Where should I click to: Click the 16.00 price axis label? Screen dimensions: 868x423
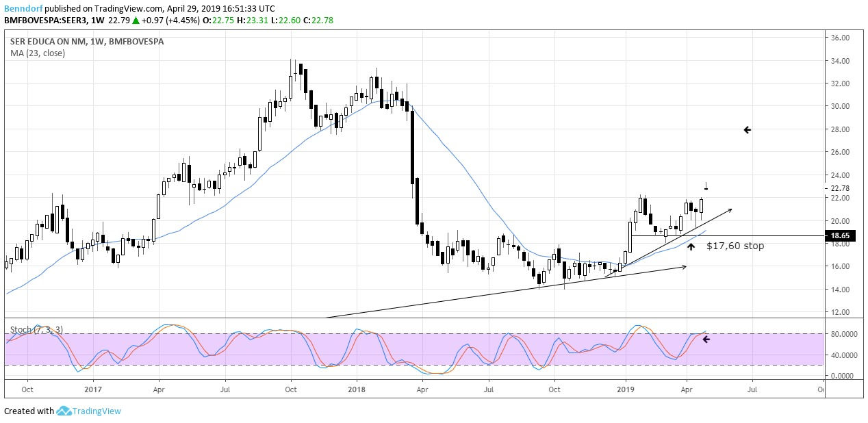[x=841, y=267]
